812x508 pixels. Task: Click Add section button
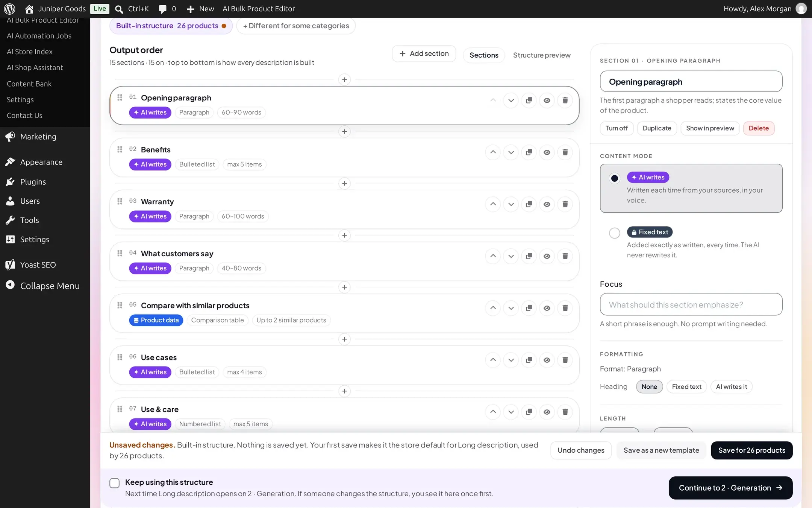424,53
